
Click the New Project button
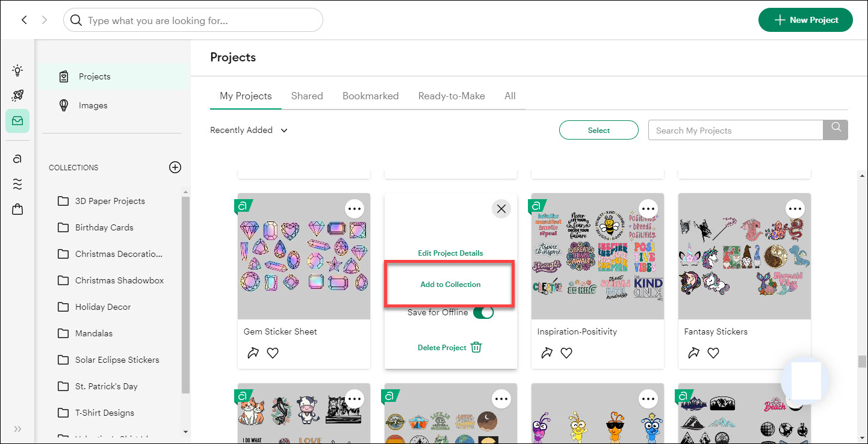pyautogui.click(x=805, y=20)
